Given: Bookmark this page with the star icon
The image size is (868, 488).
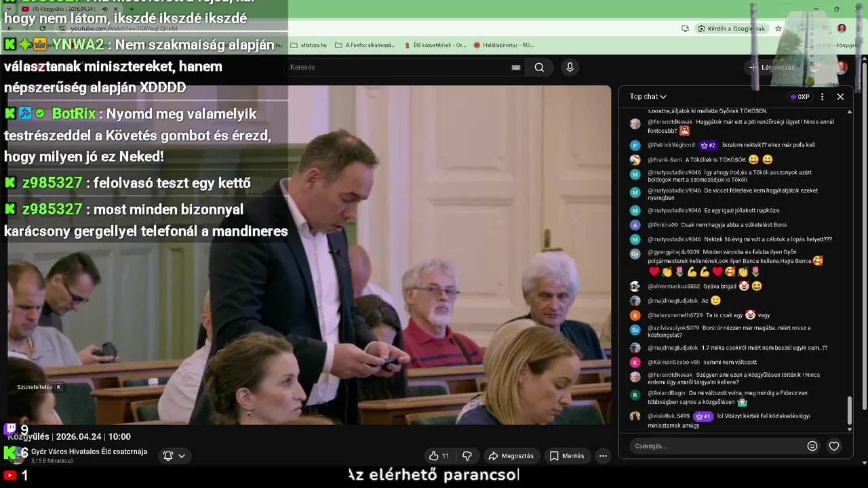Looking at the screenshot, I should (x=778, y=28).
